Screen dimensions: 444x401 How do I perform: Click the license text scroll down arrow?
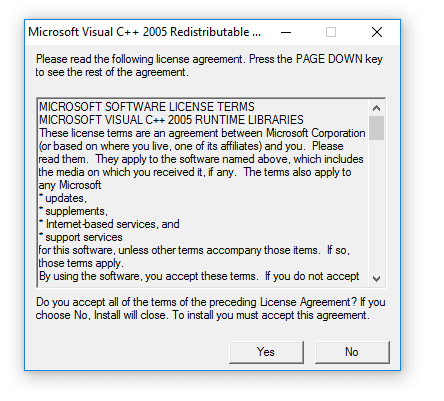pyautogui.click(x=377, y=279)
